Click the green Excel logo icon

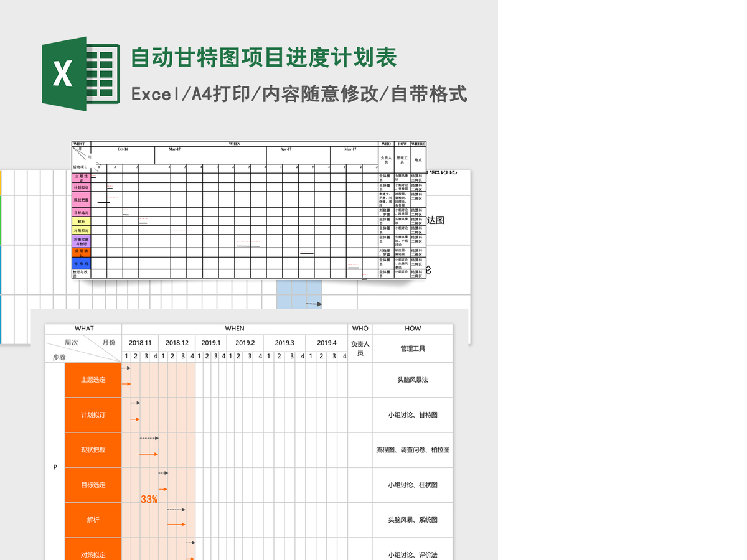pos(81,73)
